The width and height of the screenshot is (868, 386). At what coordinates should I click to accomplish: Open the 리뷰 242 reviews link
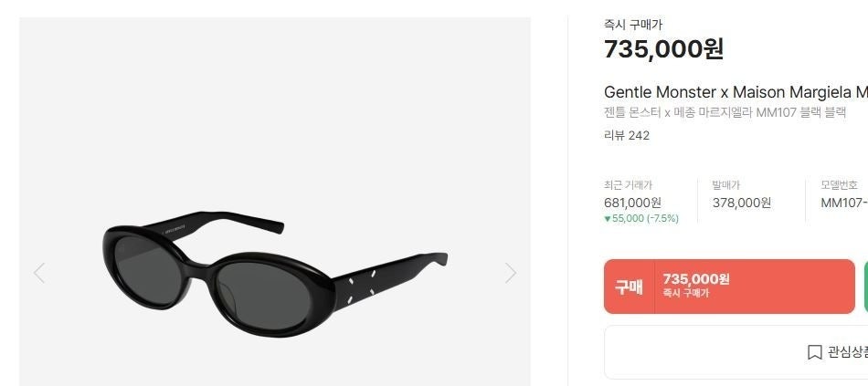(627, 135)
